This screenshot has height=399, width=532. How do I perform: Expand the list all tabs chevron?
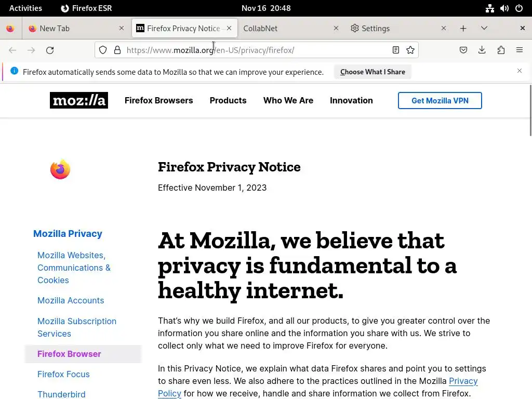click(x=484, y=28)
